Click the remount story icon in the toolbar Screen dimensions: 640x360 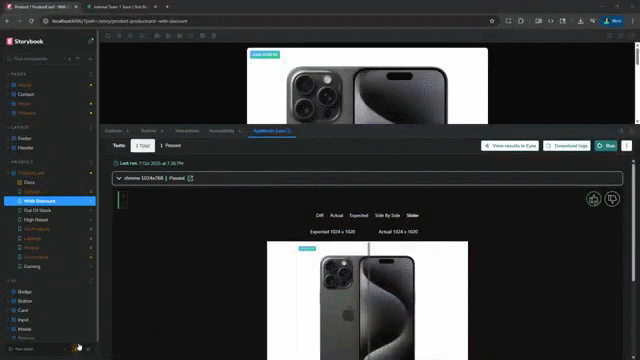(x=108, y=36)
